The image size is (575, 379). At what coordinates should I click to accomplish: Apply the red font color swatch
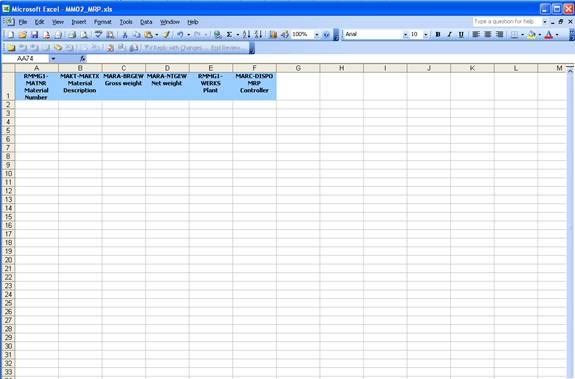click(x=549, y=35)
